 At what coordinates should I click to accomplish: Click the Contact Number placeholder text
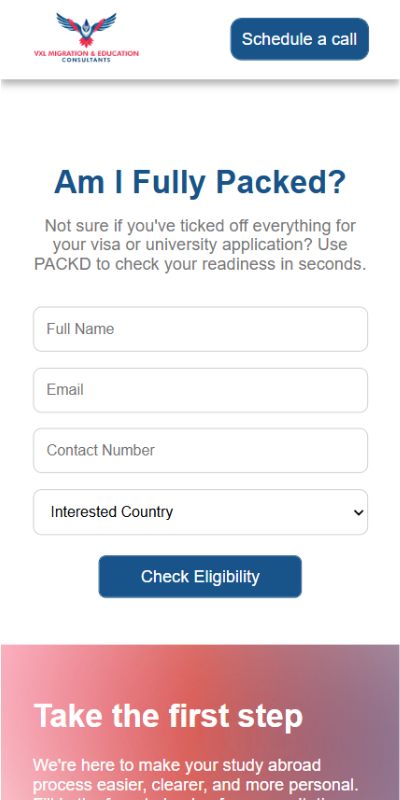click(x=101, y=450)
